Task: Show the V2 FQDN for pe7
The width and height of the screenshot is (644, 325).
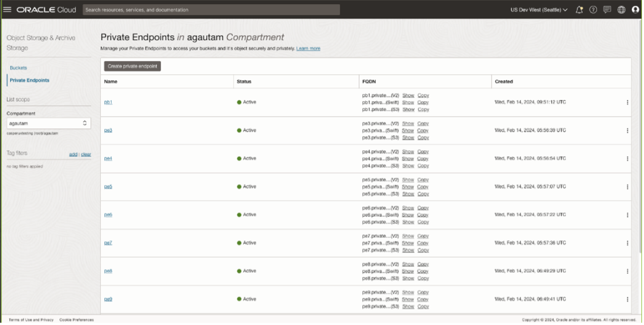Action: 408,236
